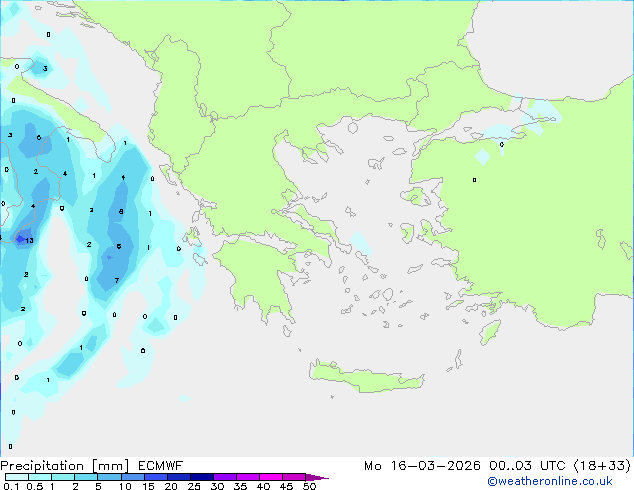Pick the 40–45 mm legend swatch
The image size is (634, 490).
click(271, 477)
